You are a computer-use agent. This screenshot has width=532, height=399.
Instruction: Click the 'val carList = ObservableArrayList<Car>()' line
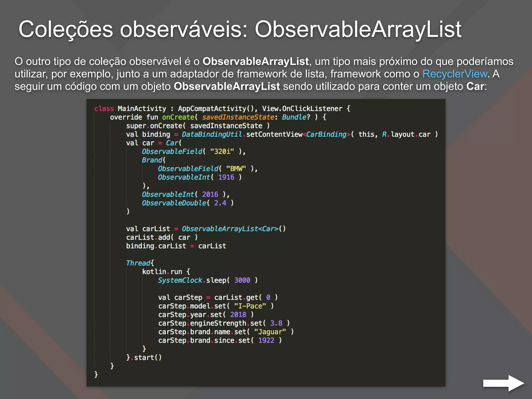[x=206, y=229]
